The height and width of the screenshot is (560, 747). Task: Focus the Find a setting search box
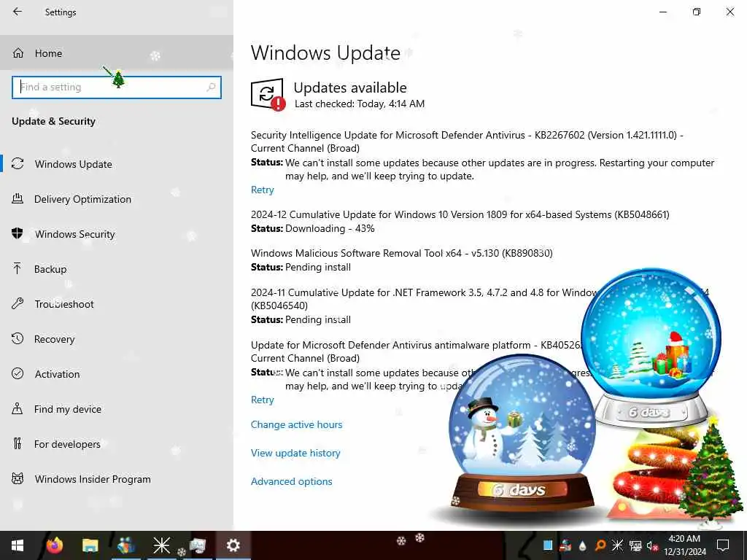[117, 87]
